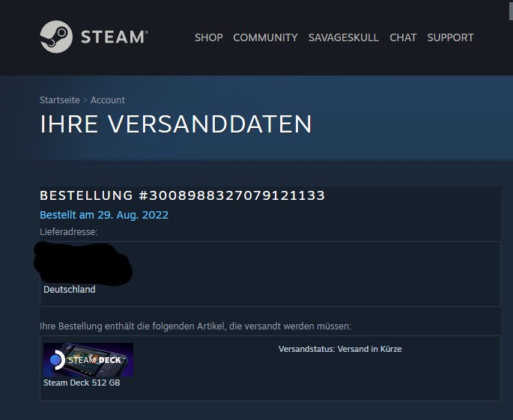513x420 pixels.
Task: Follow the Startseite breadcrumb link
Action: coord(60,100)
